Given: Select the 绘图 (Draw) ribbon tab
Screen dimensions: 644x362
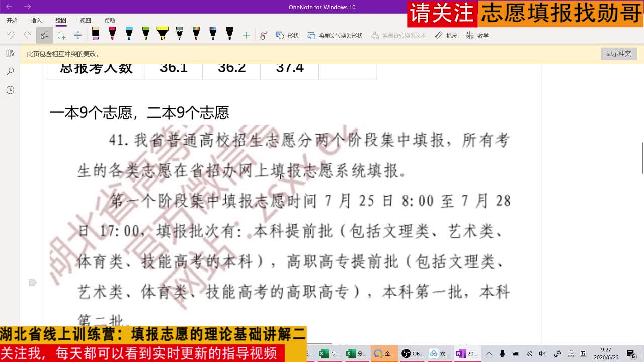Looking at the screenshot, I should [61, 20].
